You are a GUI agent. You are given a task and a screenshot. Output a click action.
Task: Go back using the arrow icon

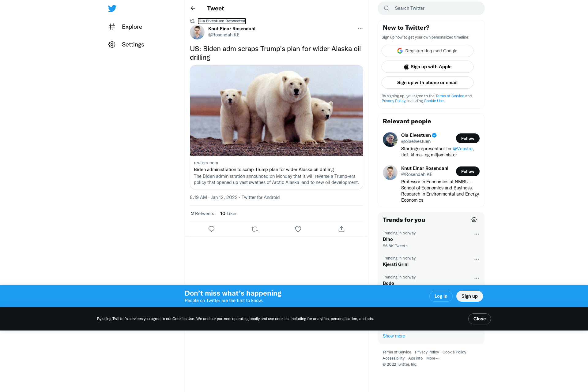[x=193, y=8]
